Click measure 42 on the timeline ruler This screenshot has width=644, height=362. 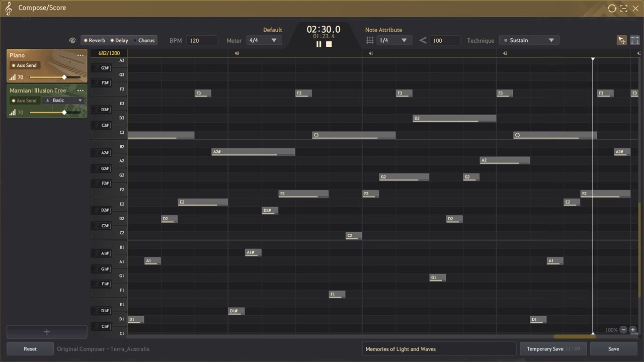[505, 53]
